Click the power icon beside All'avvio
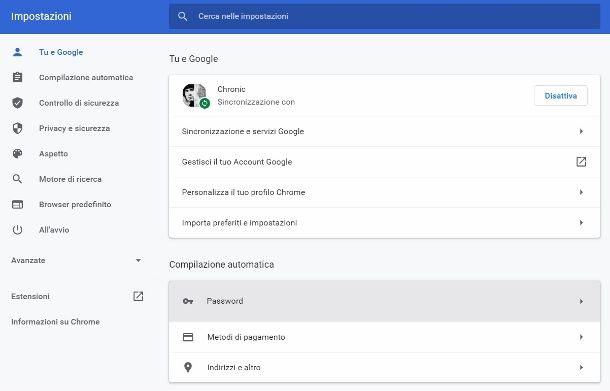Image resolution: width=610 pixels, height=391 pixels. pyautogui.click(x=17, y=230)
